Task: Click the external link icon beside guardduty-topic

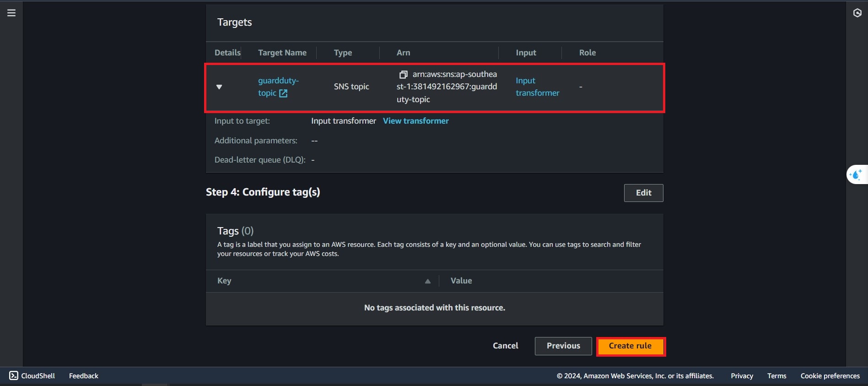Action: pos(283,93)
